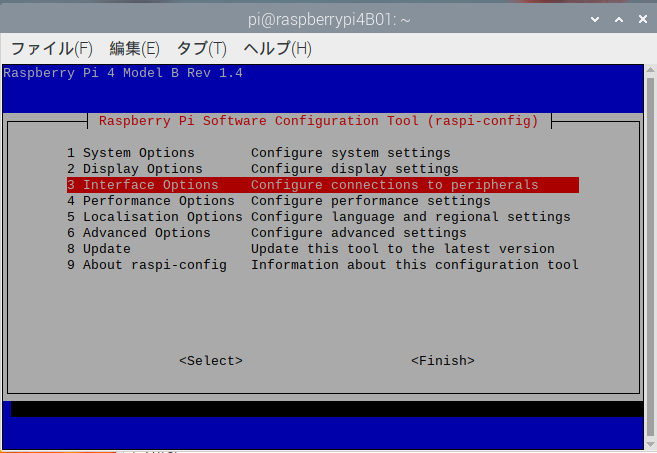
Task: Click 'Update this tool to the latest version'
Action: coord(402,249)
